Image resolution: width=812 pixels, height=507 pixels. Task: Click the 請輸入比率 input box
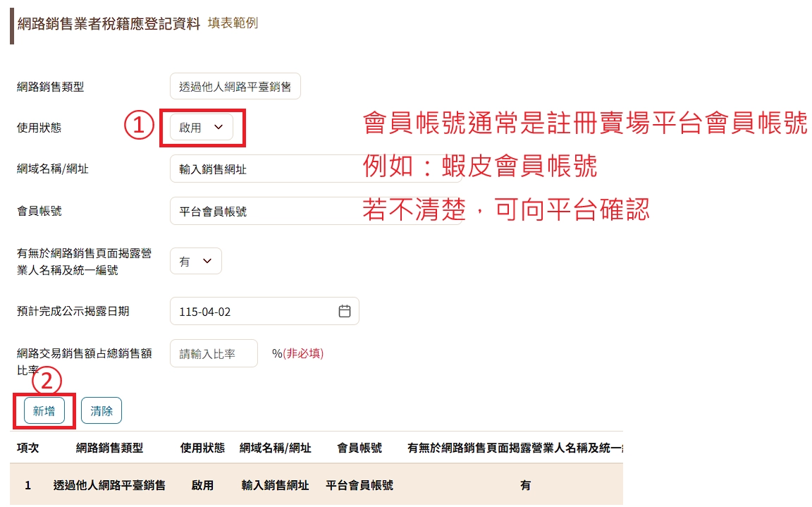pos(214,353)
